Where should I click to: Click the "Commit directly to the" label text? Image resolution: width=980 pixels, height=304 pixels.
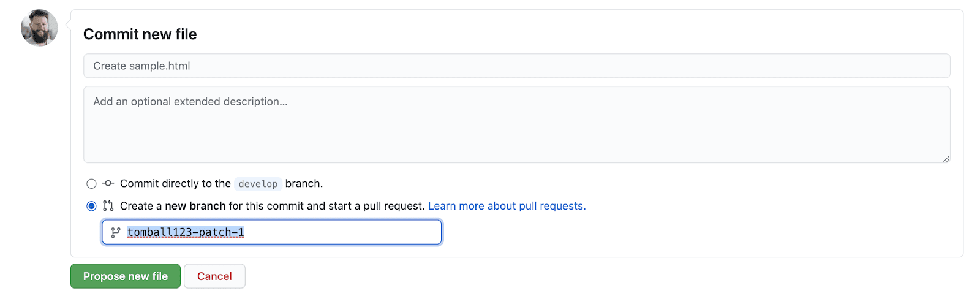pos(175,183)
